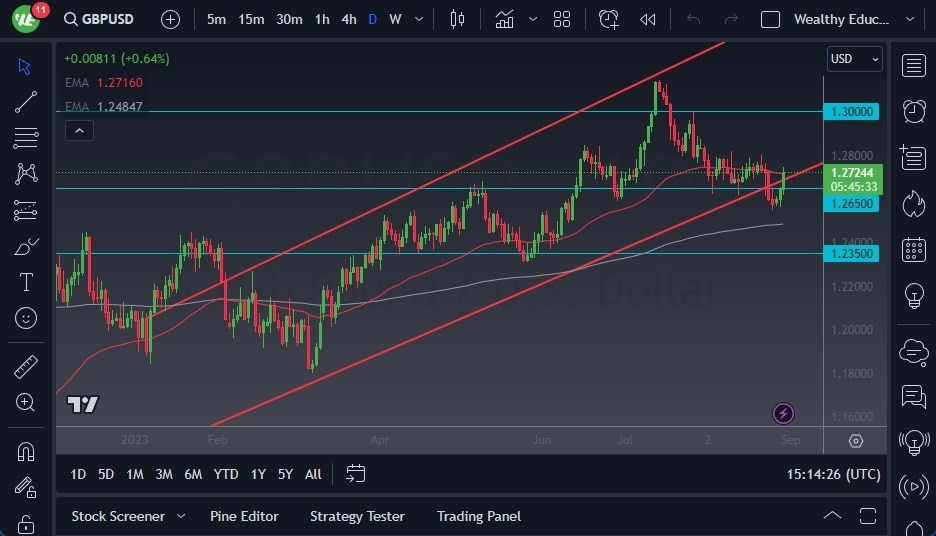Toggle the fullscreen mode square box
Viewport: 936px width, 536px height.
[x=770, y=19]
